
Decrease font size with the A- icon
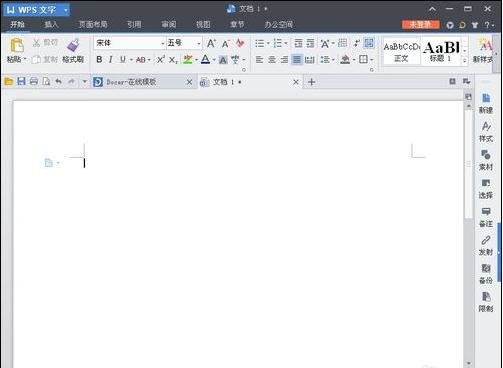pyautogui.click(x=226, y=43)
